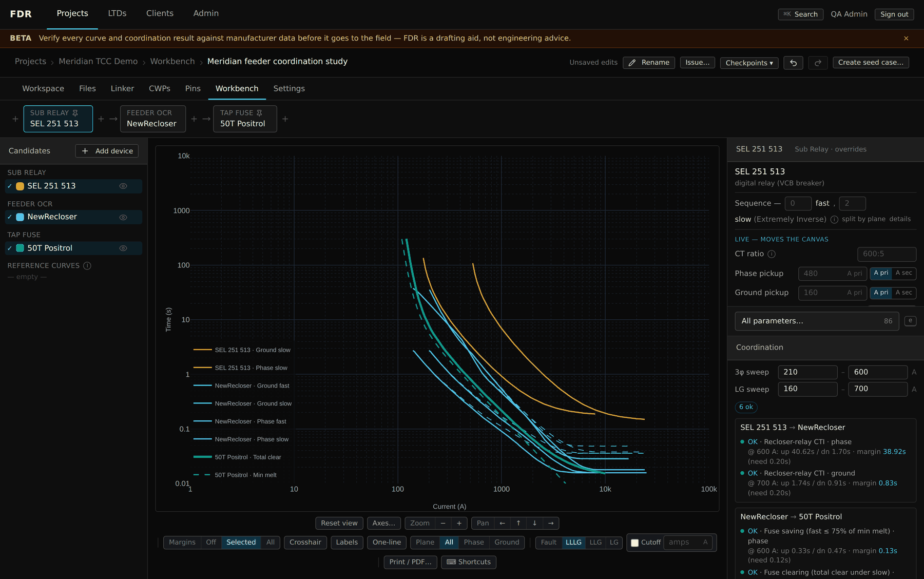Click the Sign out button

click(894, 14)
